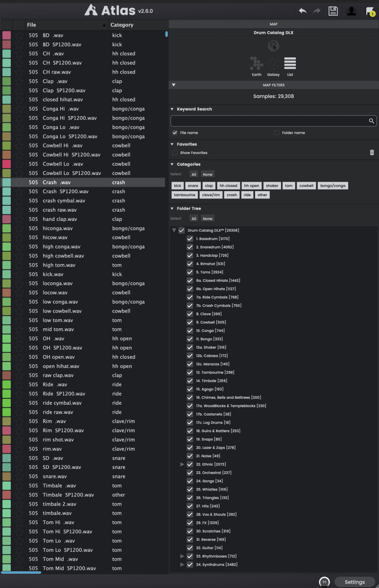
Task: Toggle the kick category tag
Action: pyautogui.click(x=178, y=186)
